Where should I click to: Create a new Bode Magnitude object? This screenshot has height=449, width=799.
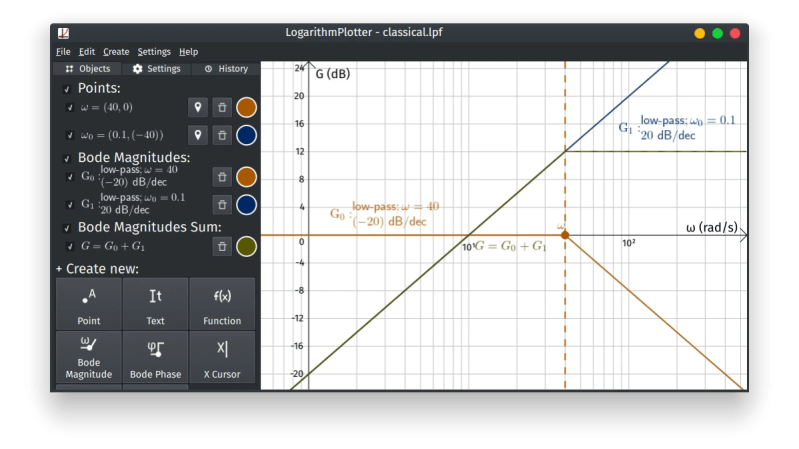click(x=89, y=357)
